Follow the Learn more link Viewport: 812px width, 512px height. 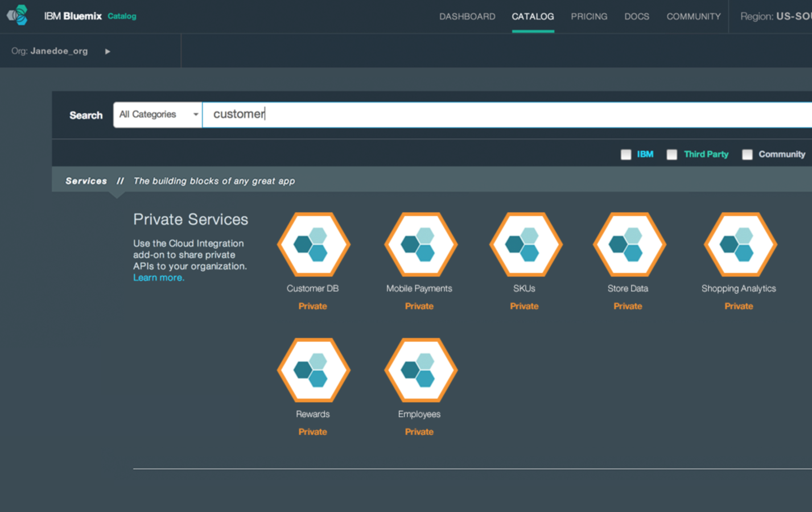159,278
